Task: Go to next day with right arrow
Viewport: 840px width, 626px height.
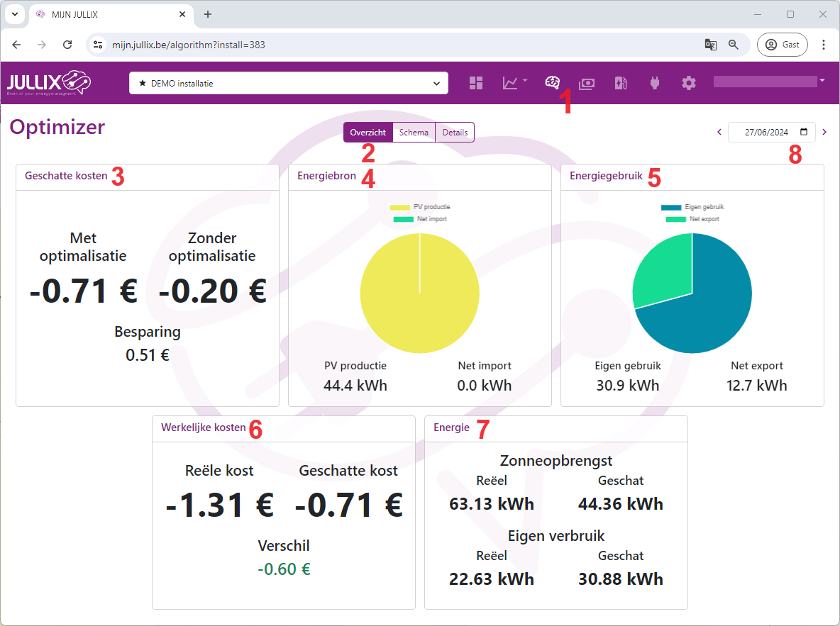Action: coord(824,132)
